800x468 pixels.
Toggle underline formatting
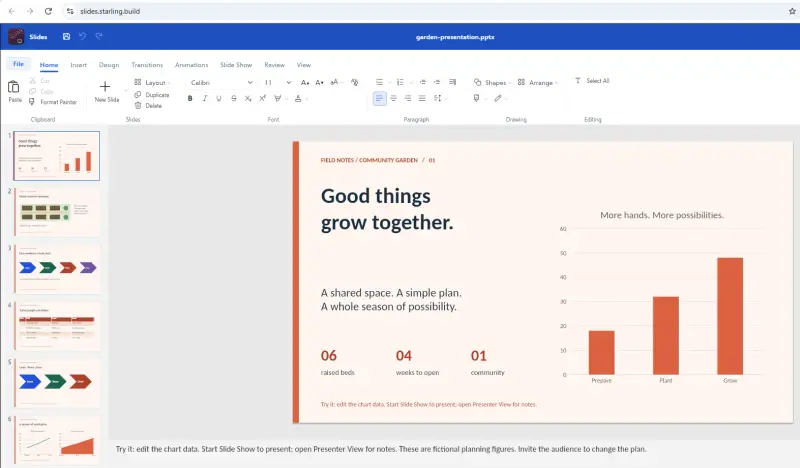tap(219, 98)
